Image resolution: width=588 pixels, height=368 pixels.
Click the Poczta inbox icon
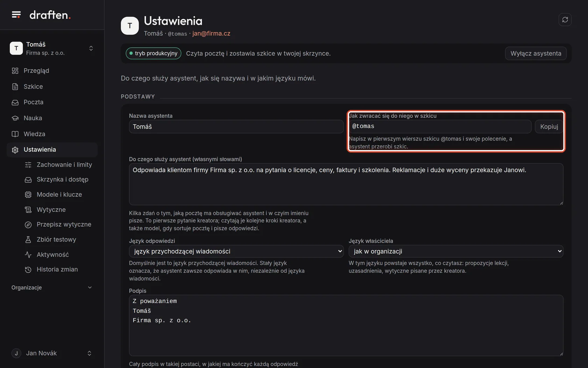click(15, 102)
